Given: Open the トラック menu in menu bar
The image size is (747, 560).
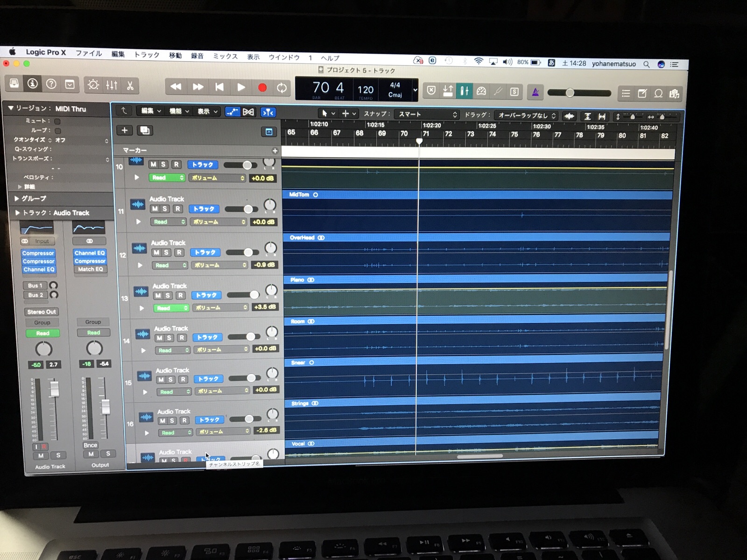Looking at the screenshot, I should click(x=147, y=55).
